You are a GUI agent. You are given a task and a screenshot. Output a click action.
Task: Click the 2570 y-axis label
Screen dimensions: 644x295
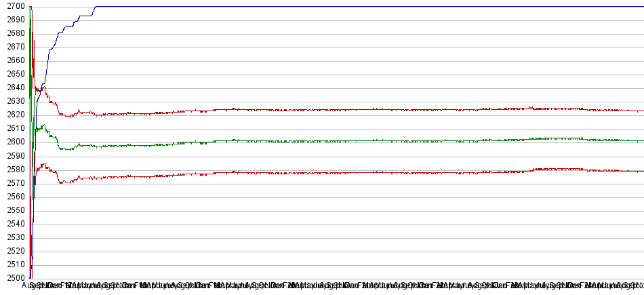[x=13, y=182]
